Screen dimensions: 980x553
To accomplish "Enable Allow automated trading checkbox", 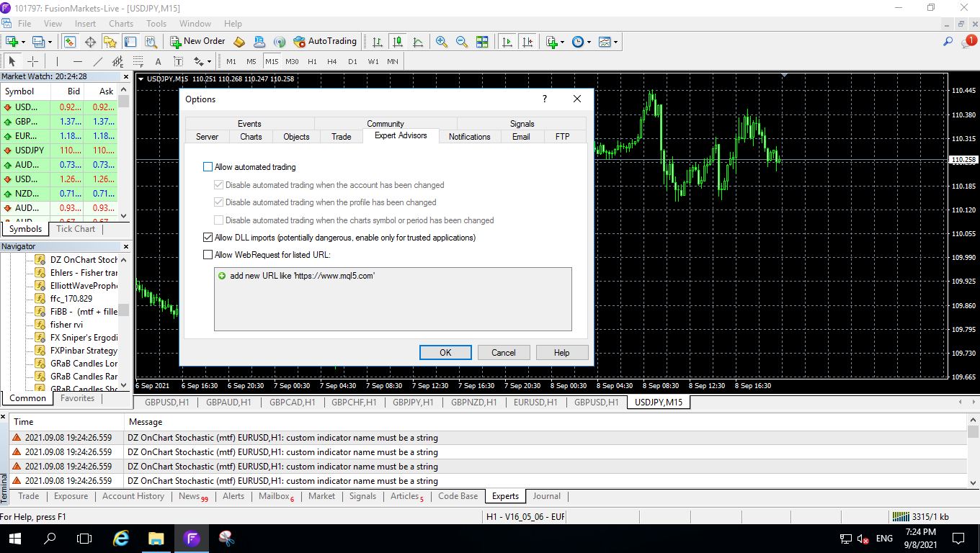I will coord(208,167).
